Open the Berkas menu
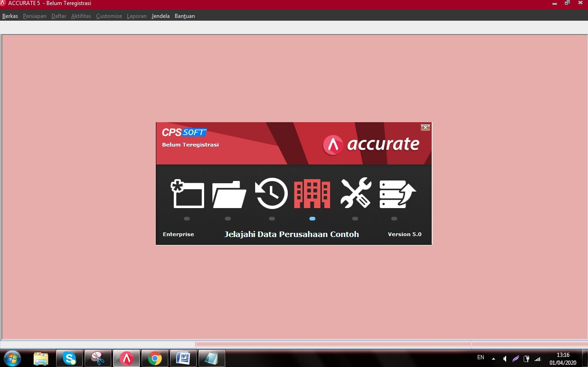Screen dimensions: 588x367 [x=10, y=16]
